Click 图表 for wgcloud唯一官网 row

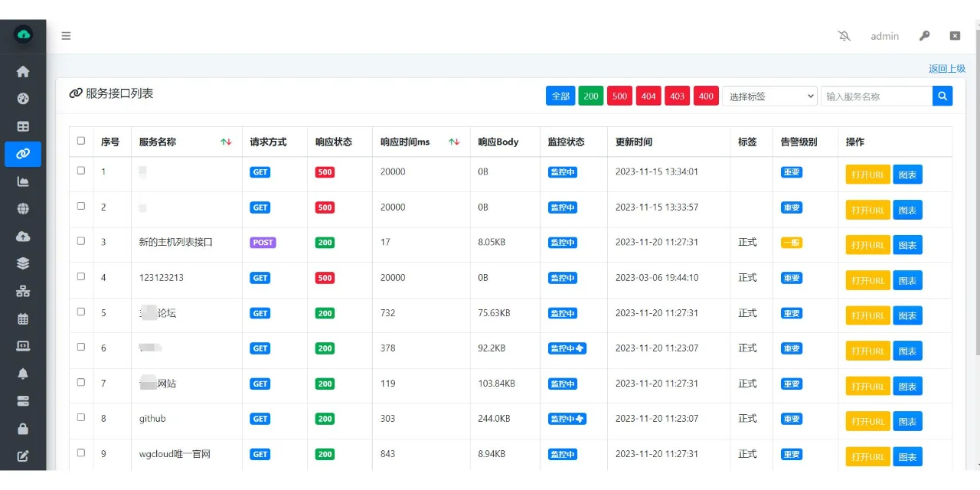[x=907, y=456]
